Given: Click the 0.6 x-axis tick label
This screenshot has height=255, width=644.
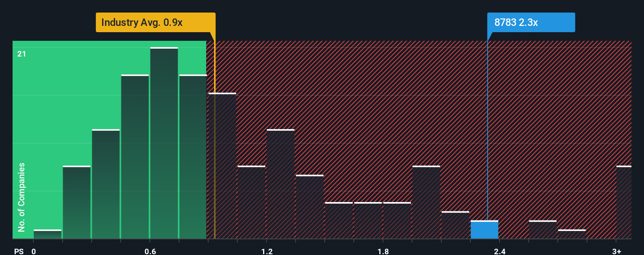Looking at the screenshot, I should point(150,251).
